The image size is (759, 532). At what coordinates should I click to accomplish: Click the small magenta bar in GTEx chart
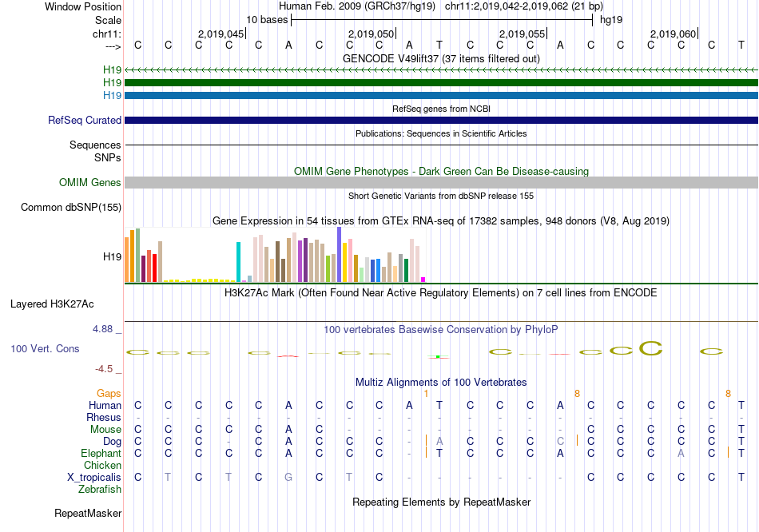point(423,280)
